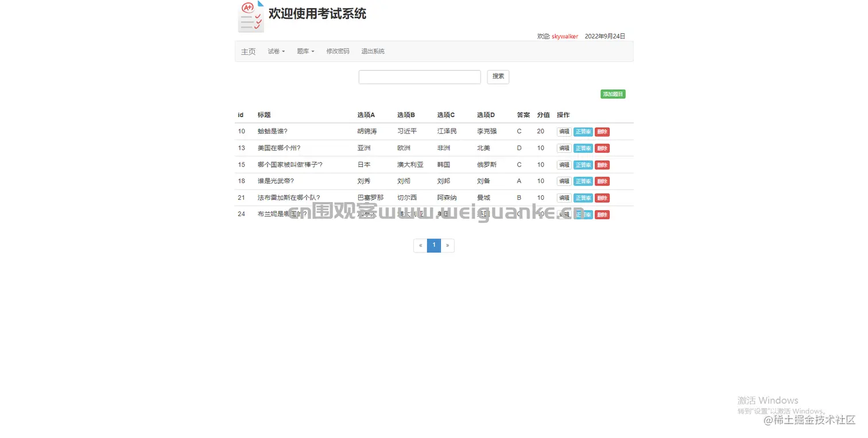Click the 答案 column header

(x=524, y=115)
